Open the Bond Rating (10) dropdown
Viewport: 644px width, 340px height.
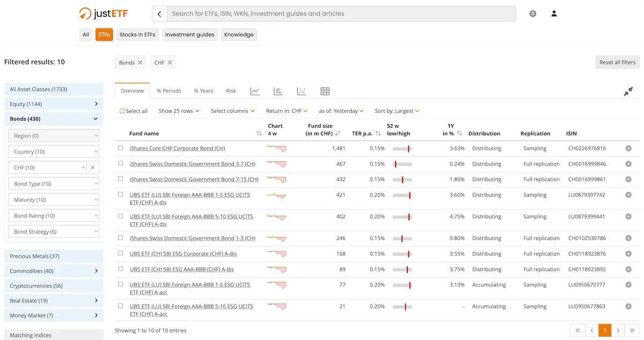tap(54, 216)
